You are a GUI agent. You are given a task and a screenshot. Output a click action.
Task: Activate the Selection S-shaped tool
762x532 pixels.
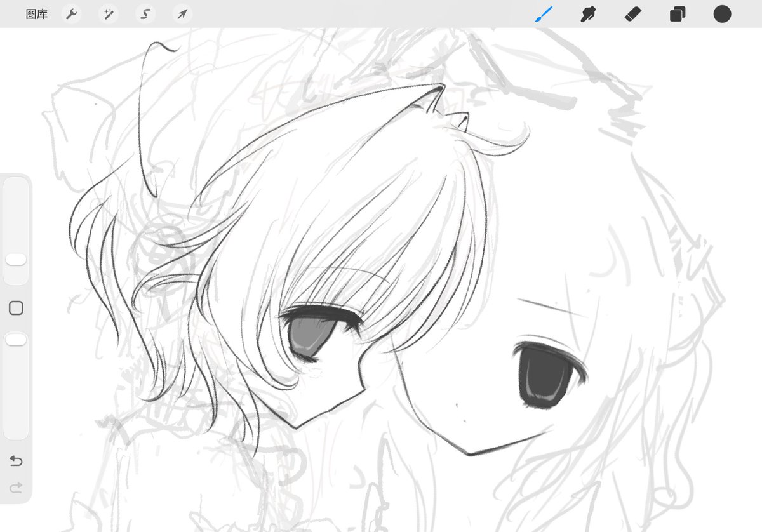pyautogui.click(x=145, y=14)
